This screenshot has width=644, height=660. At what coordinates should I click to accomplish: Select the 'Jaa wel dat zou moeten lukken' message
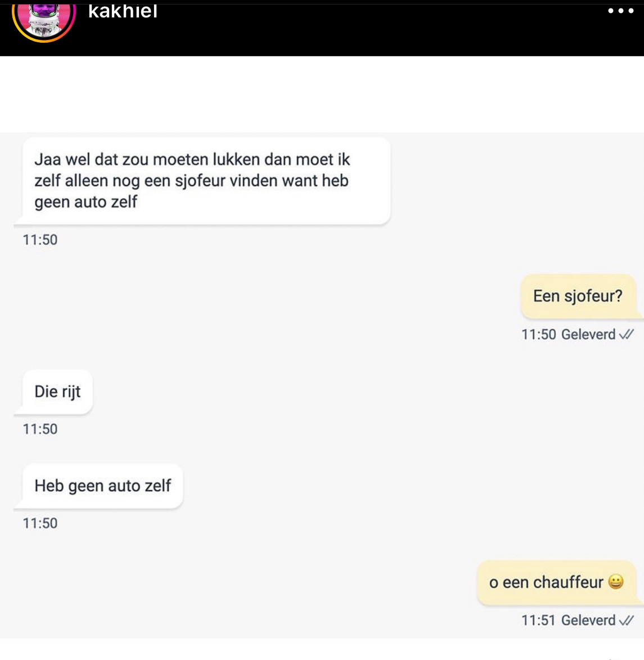click(x=206, y=181)
